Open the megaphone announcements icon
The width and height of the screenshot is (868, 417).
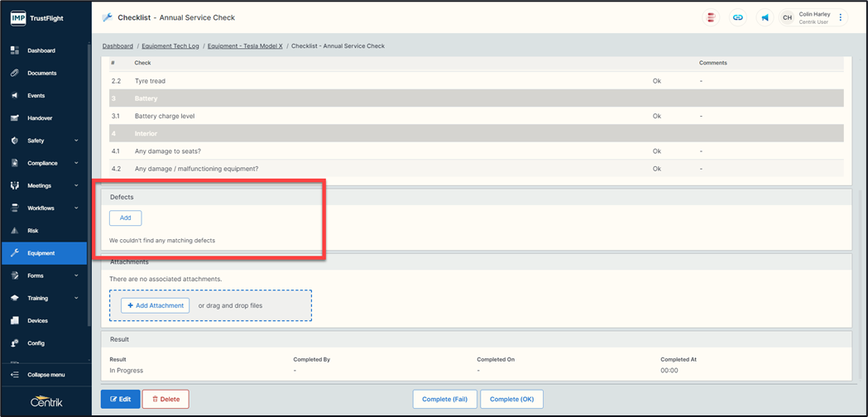tap(765, 17)
